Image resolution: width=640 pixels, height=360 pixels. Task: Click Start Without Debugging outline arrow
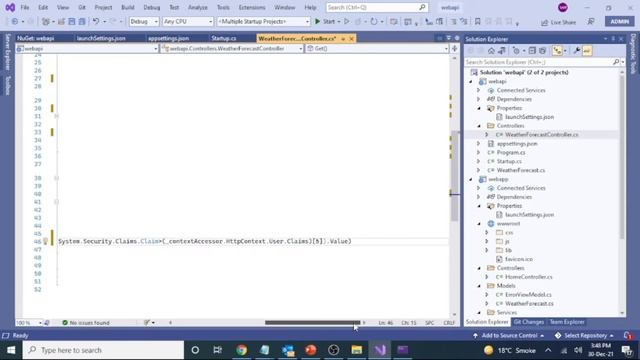(347, 22)
